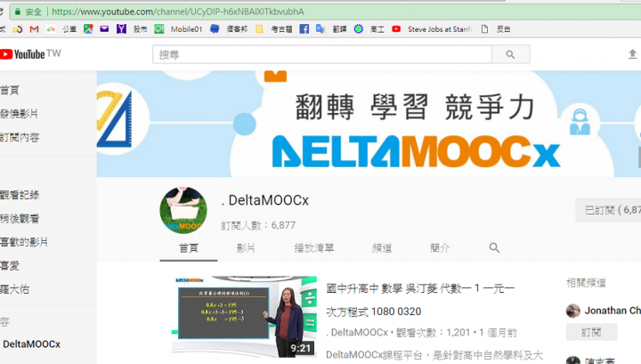Open the Google Translate bookmark icon
641x364 pixels.
pos(320,29)
